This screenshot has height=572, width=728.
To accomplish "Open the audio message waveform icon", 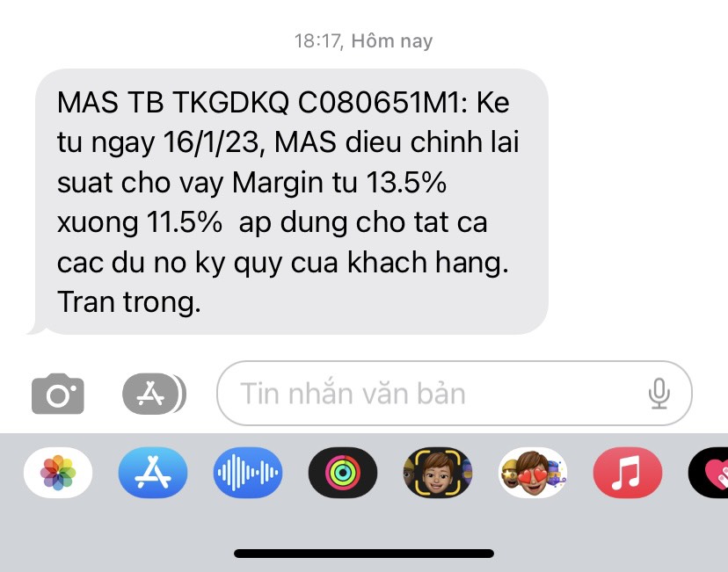I will (248, 472).
